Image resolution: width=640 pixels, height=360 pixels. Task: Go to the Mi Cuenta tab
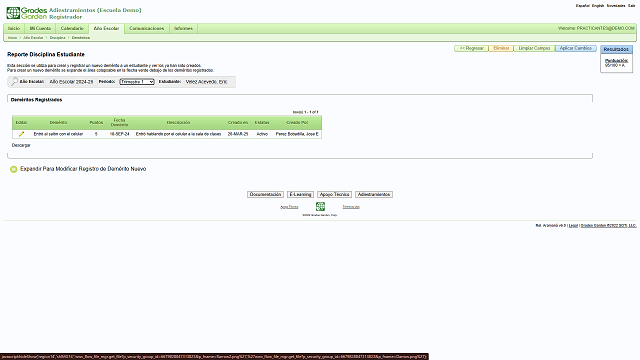point(40,29)
